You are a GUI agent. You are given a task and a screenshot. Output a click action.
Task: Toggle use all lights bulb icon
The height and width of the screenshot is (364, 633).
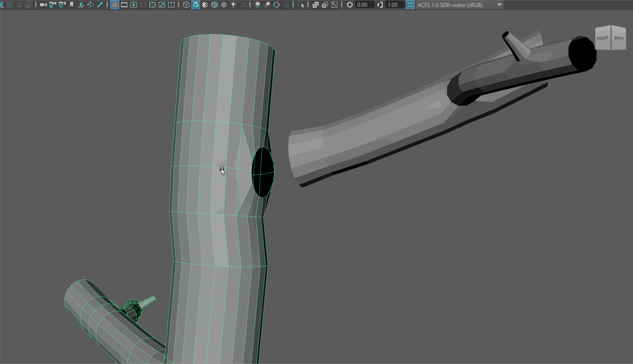click(233, 5)
